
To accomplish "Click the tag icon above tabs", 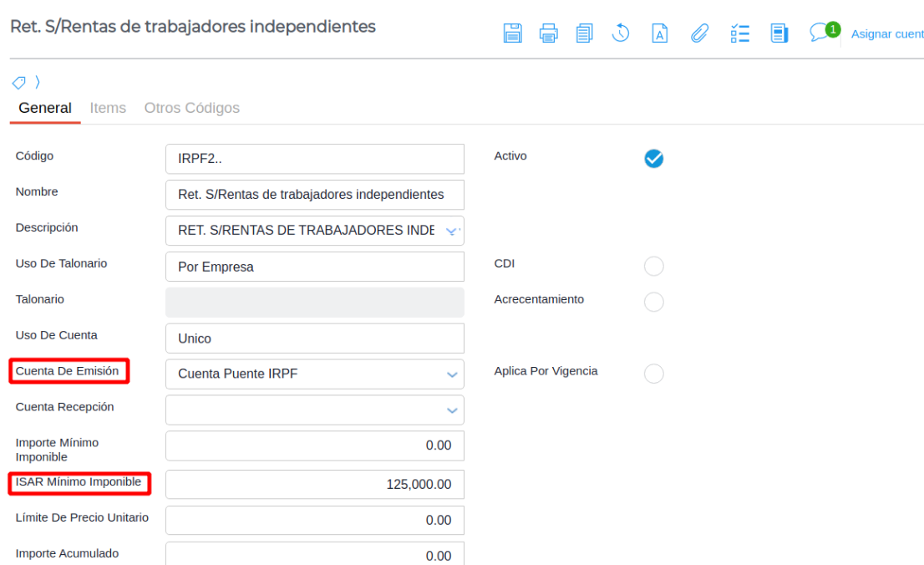I will pos(18,82).
